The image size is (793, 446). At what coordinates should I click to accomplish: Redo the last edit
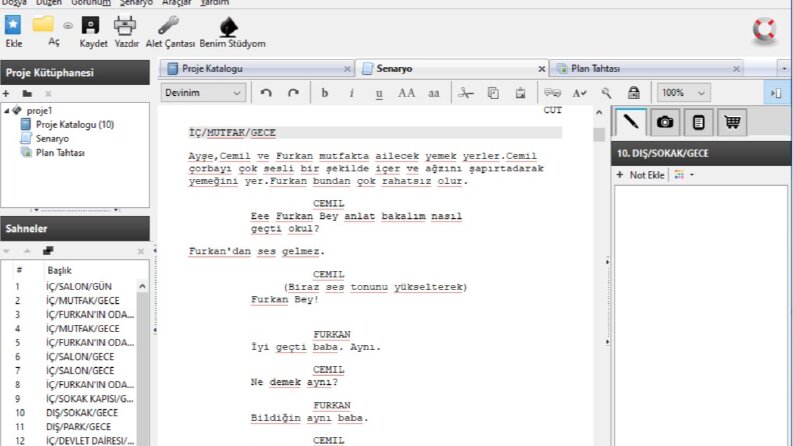(293, 93)
